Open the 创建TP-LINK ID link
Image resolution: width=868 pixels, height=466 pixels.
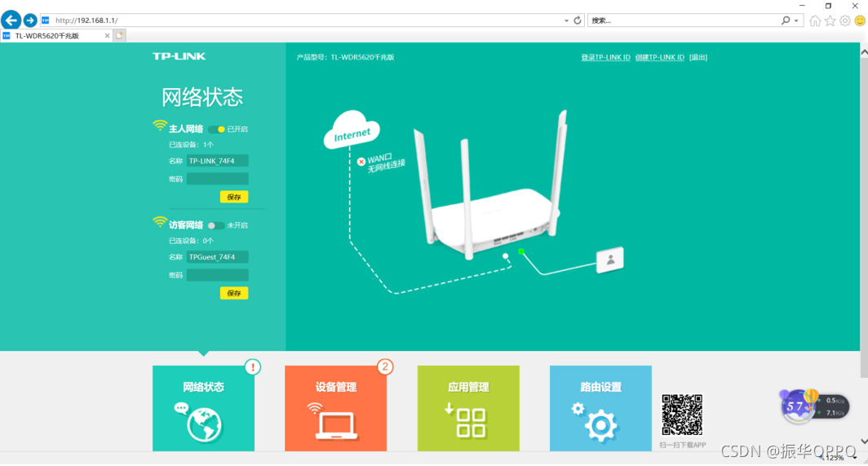[x=659, y=57]
